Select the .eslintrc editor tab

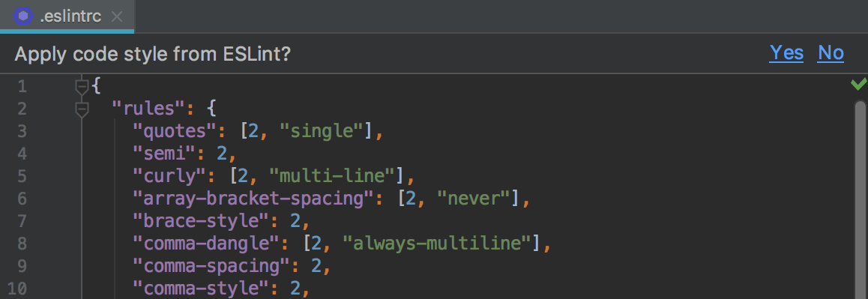[x=67, y=16]
